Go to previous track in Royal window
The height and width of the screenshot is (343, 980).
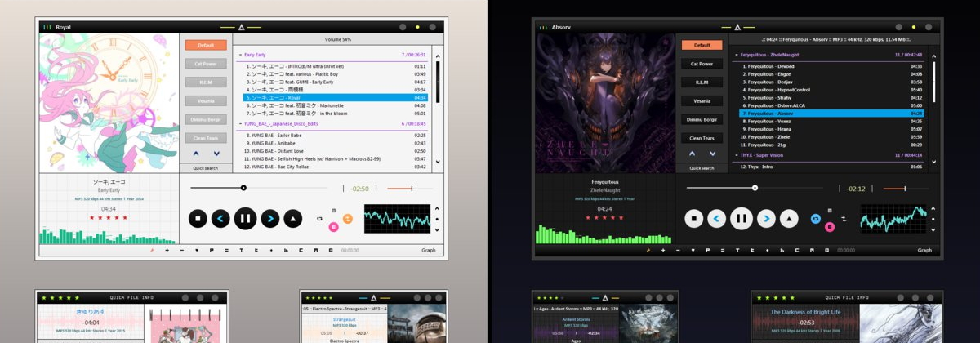tap(220, 218)
